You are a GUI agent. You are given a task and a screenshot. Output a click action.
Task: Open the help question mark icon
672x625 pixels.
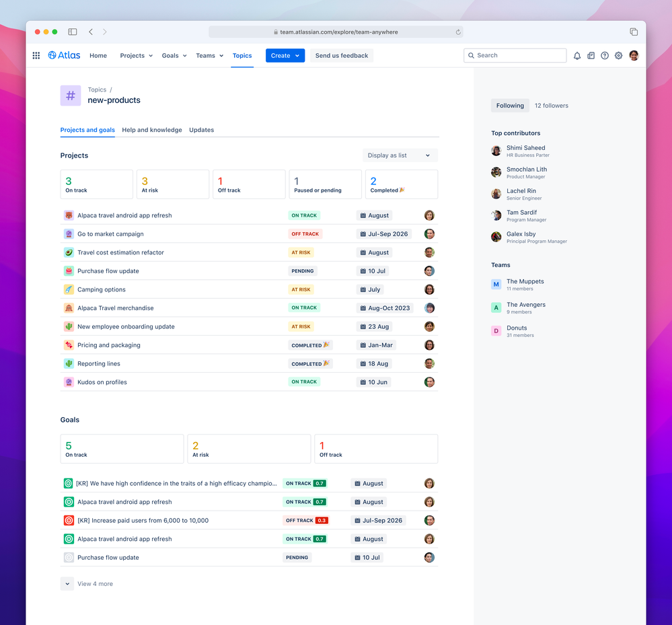click(605, 55)
